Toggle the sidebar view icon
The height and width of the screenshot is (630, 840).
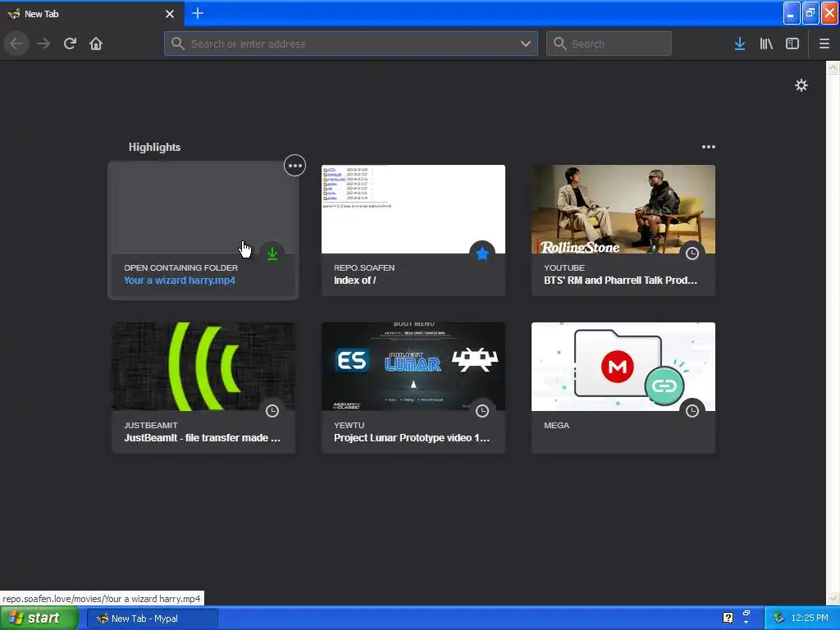pyautogui.click(x=792, y=43)
